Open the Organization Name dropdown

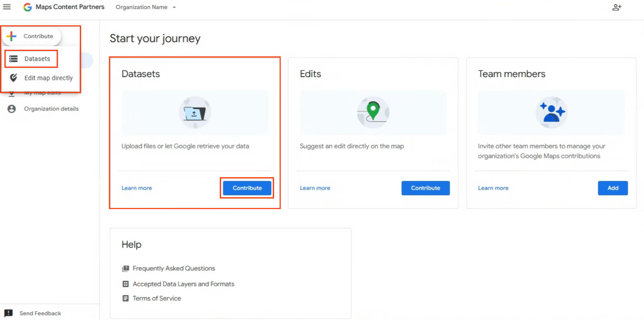coord(146,7)
